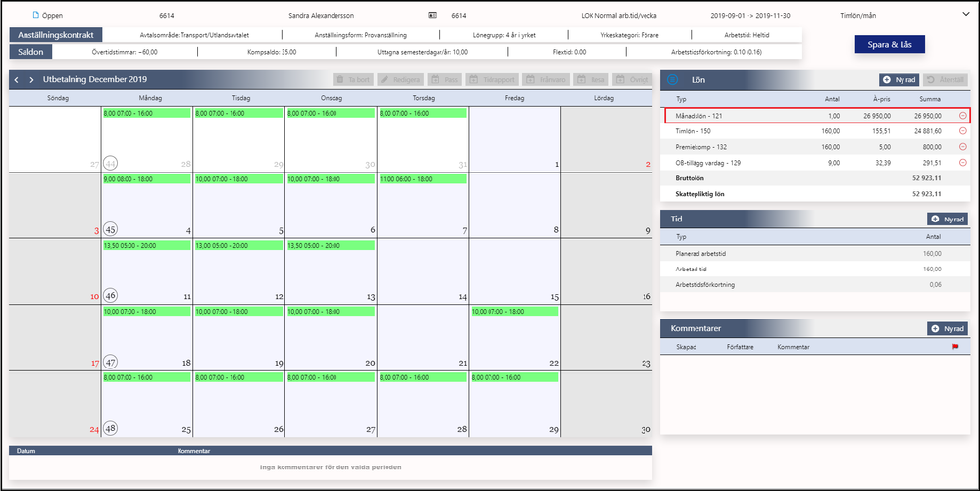Add Ny rad in Kommentarer panel
980x491 pixels.
click(948, 328)
